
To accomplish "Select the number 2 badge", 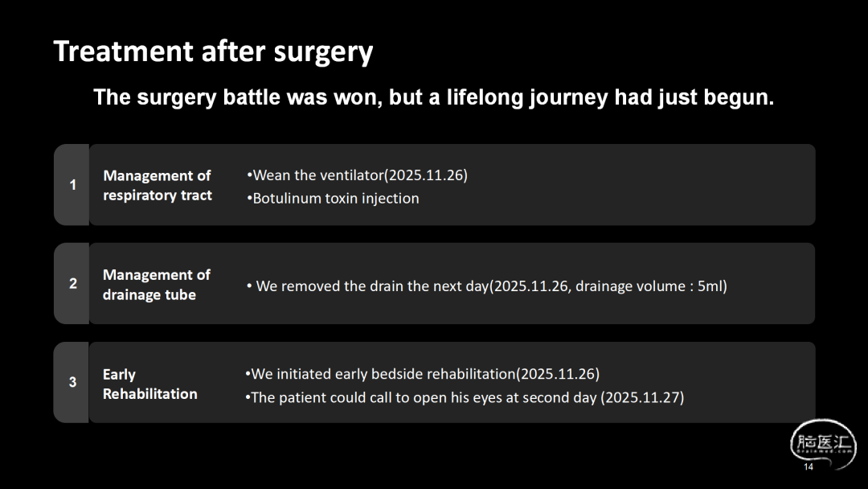I will pos(72,283).
